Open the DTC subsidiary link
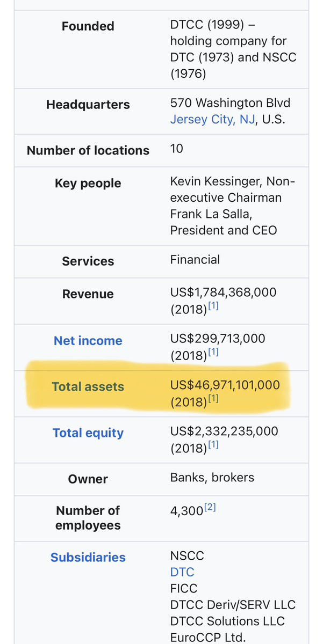Screen dimensions: 323x644 pyautogui.click(x=182, y=572)
